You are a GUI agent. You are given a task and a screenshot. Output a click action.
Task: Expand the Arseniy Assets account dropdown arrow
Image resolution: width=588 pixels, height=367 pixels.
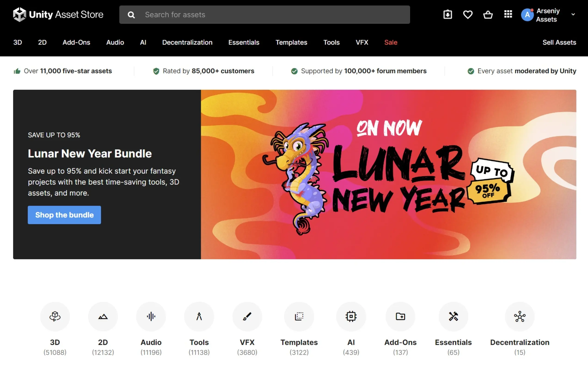click(573, 15)
